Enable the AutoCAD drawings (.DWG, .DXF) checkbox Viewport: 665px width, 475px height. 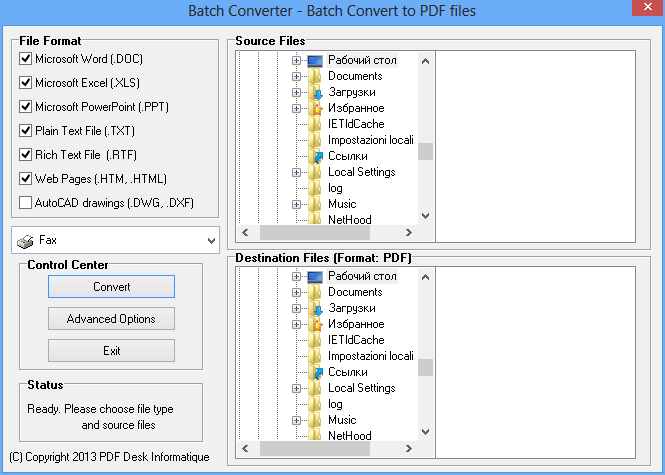(26, 203)
